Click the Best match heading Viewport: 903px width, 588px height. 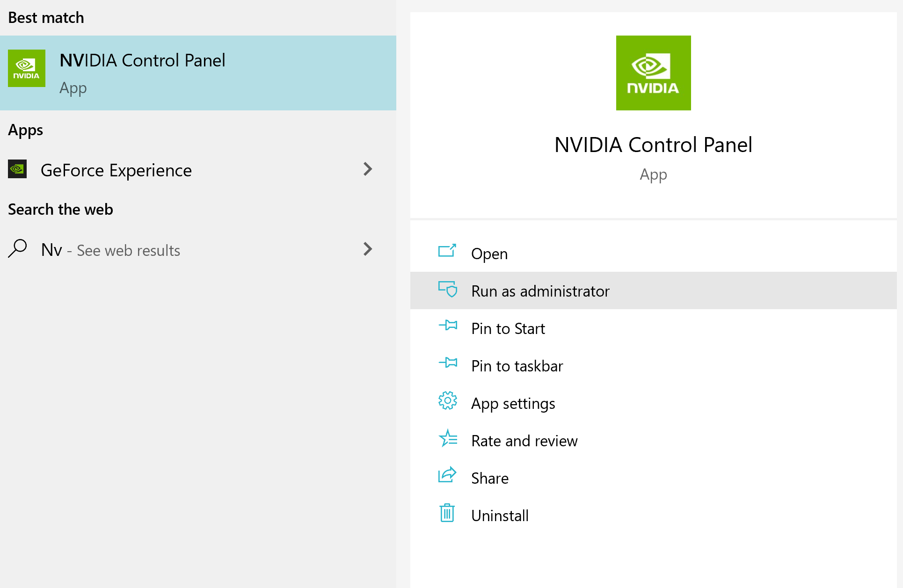[x=46, y=18]
